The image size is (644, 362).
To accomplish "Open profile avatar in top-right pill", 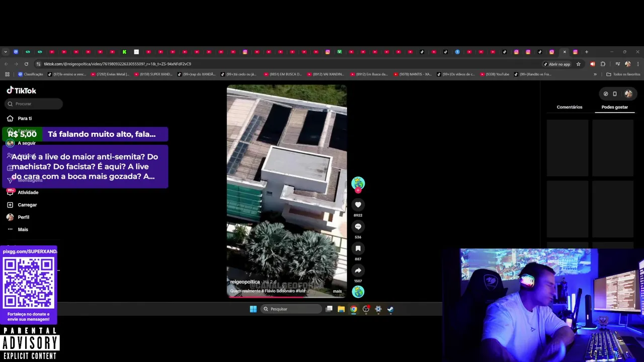I will [x=628, y=94].
